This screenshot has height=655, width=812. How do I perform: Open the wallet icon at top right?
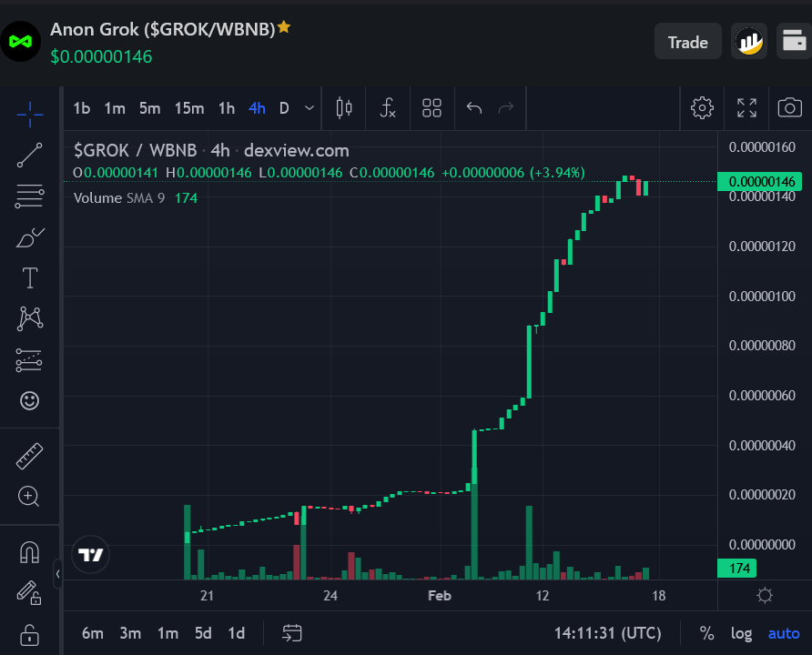point(795,41)
